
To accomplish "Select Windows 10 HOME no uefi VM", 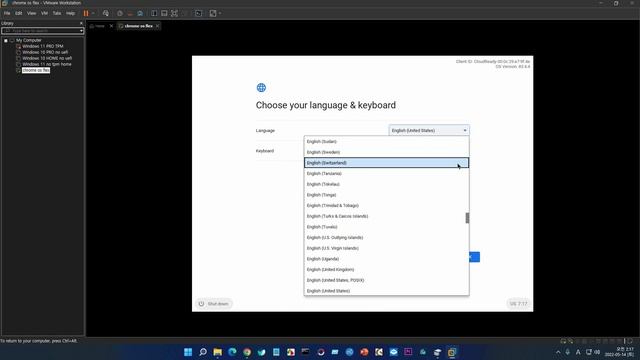I will coord(47,58).
